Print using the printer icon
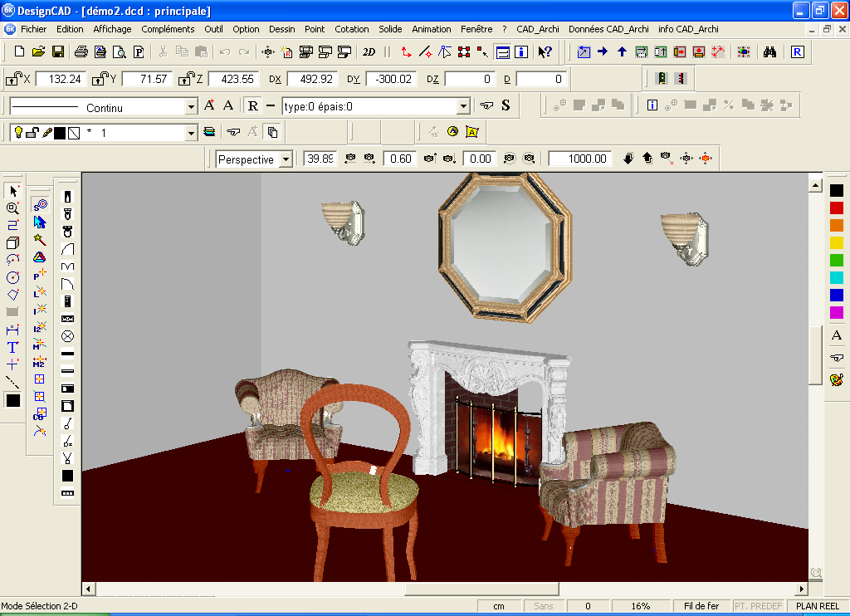Image resolution: width=850 pixels, height=616 pixels. tap(81, 51)
